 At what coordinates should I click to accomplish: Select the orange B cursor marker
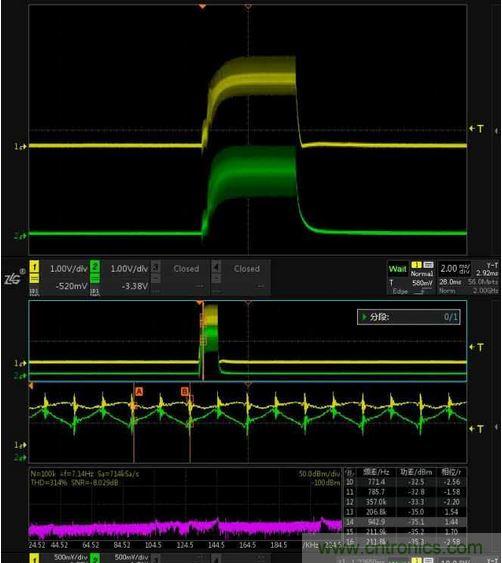[185, 391]
